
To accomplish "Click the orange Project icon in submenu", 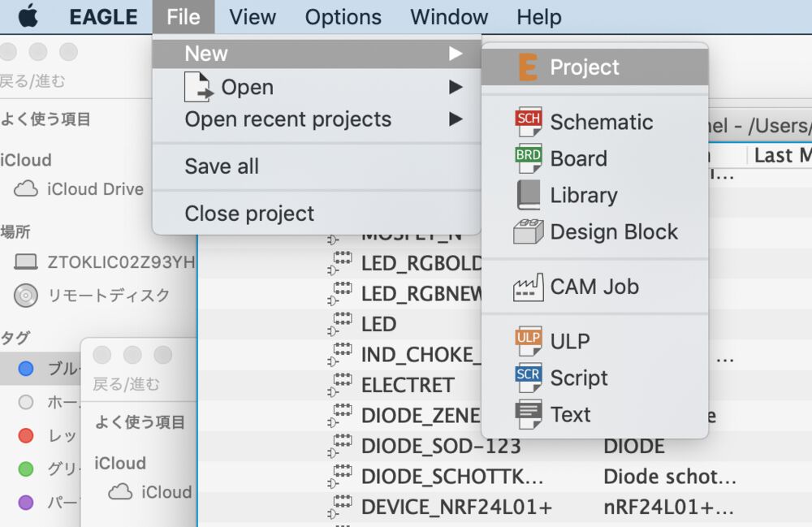I will pos(528,67).
